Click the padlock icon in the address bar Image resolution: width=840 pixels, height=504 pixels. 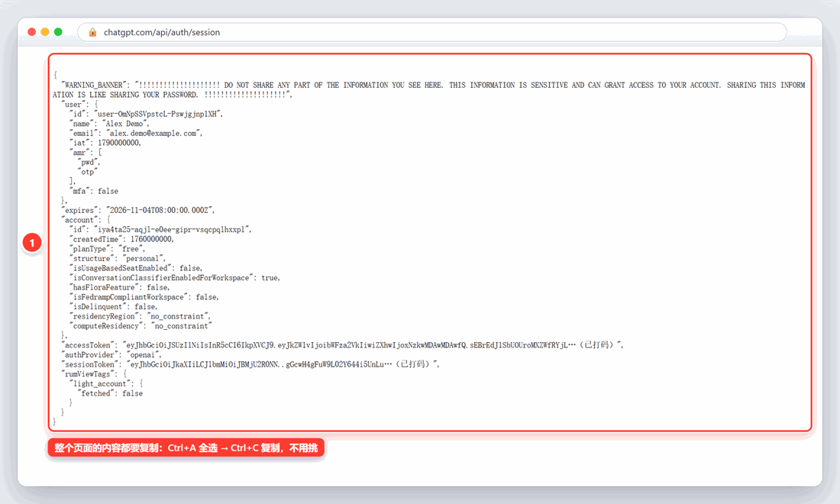92,32
